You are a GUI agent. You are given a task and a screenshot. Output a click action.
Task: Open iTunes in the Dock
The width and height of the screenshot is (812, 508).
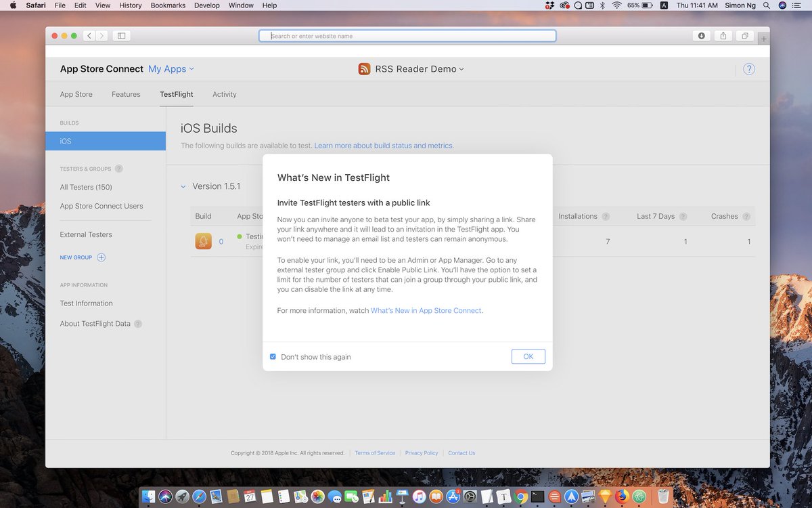tap(419, 496)
